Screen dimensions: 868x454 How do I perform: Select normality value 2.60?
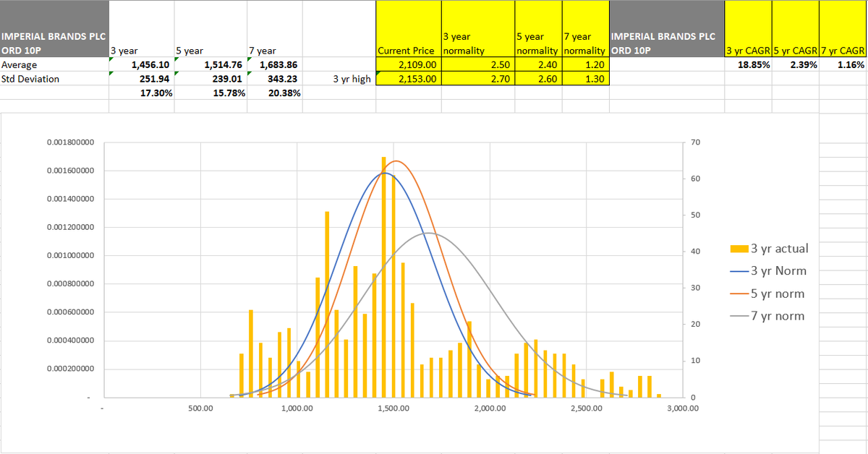click(x=538, y=79)
